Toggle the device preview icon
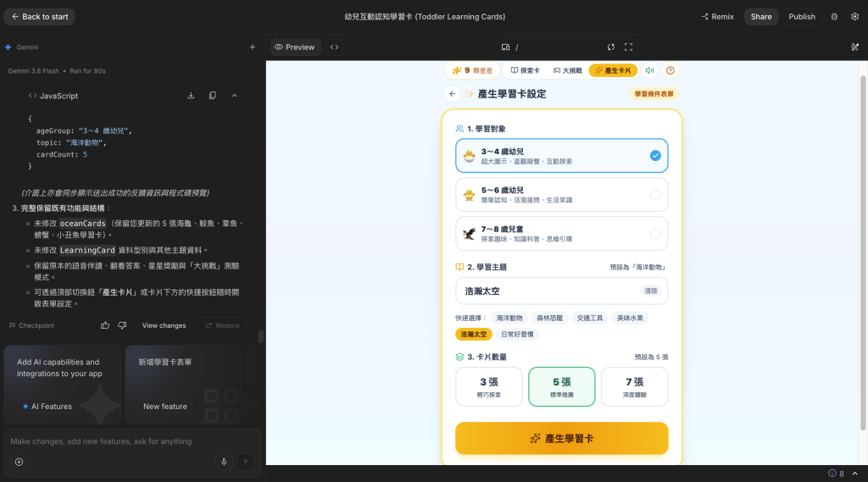Screen dimensions: 868x482 (x=505, y=47)
